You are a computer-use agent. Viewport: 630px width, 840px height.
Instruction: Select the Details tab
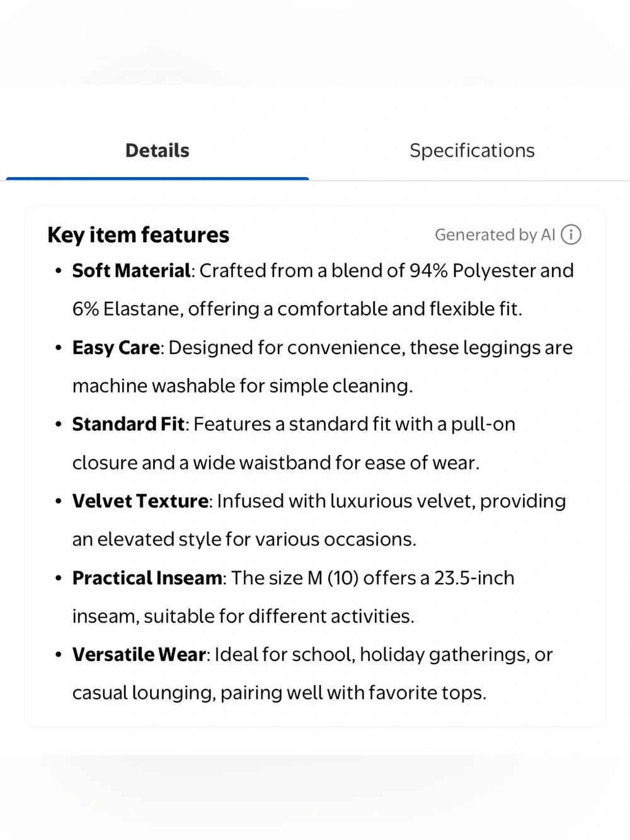(157, 151)
